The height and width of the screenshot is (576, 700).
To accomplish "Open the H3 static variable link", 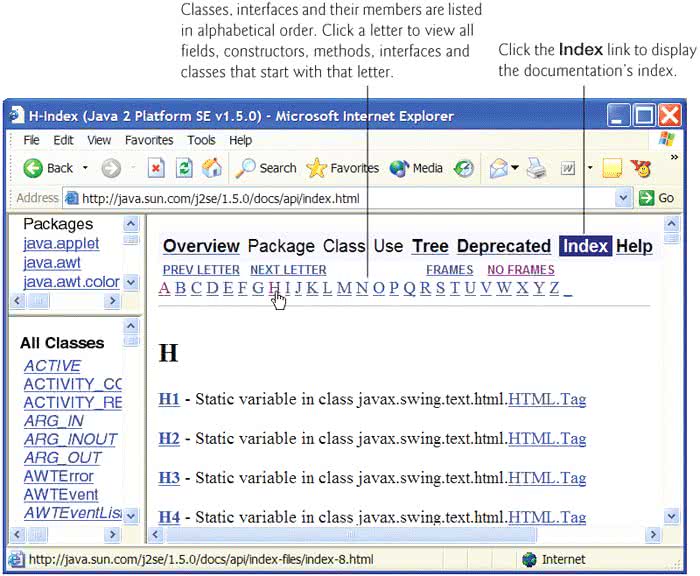I will [169, 478].
